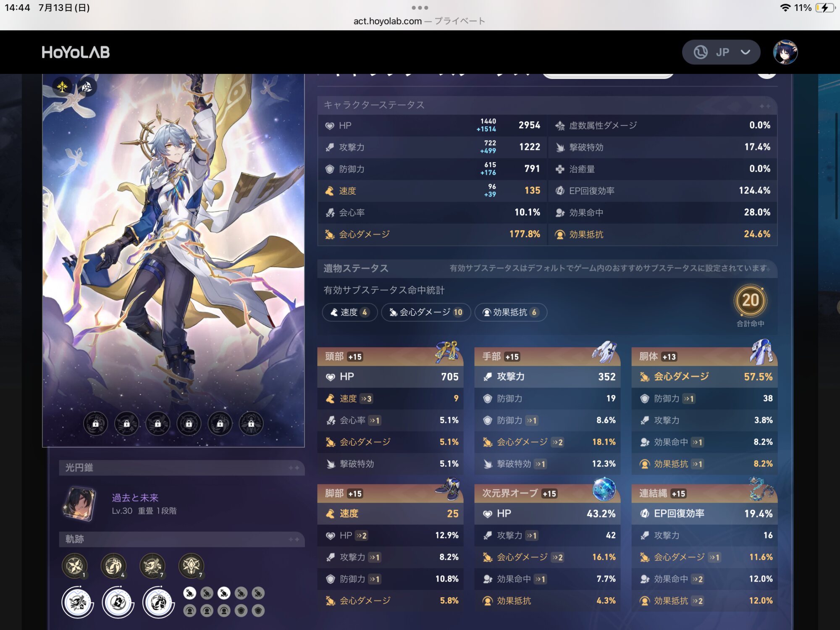This screenshot has width=840, height=630.
Task: Select the 会心ダメージ 177.8% stat row
Action: click(x=432, y=234)
